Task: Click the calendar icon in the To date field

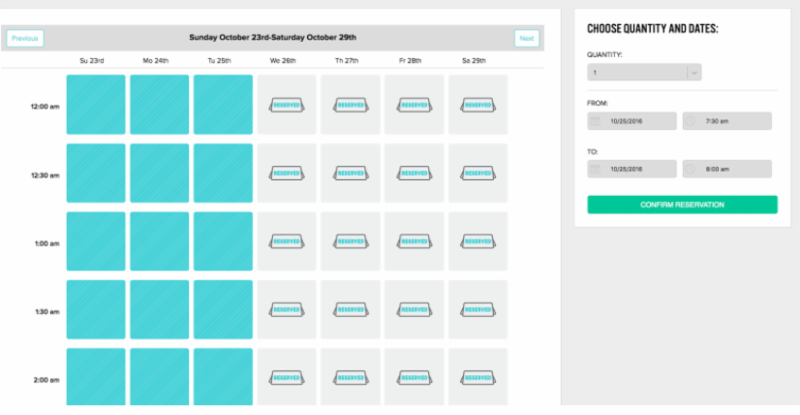Action: click(596, 170)
